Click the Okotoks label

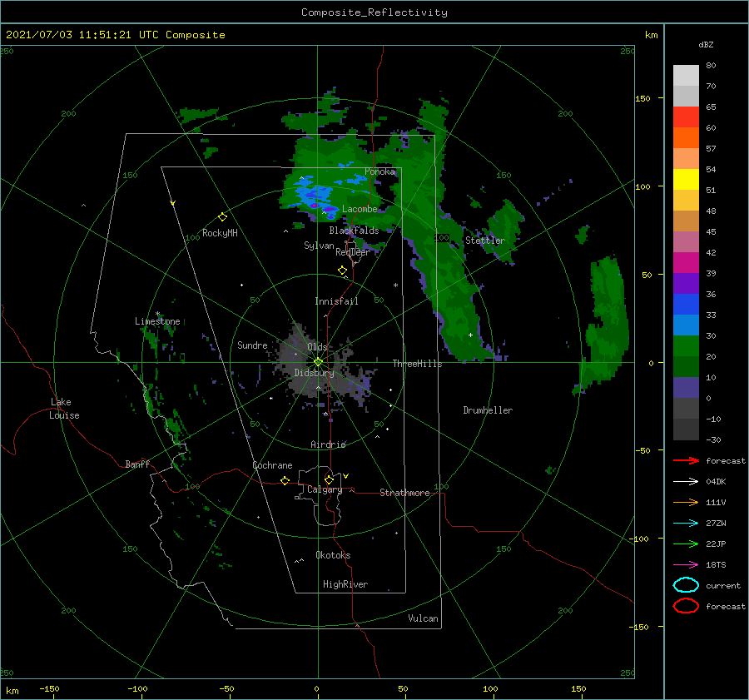(333, 555)
